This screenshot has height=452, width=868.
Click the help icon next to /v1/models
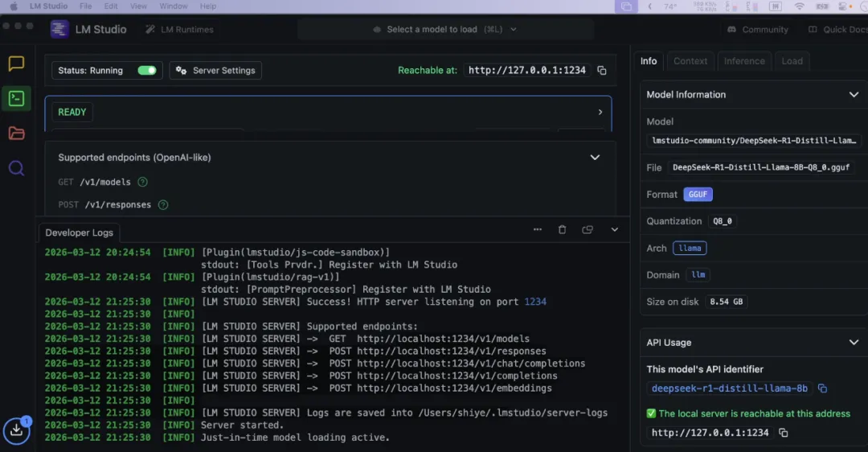click(x=142, y=182)
